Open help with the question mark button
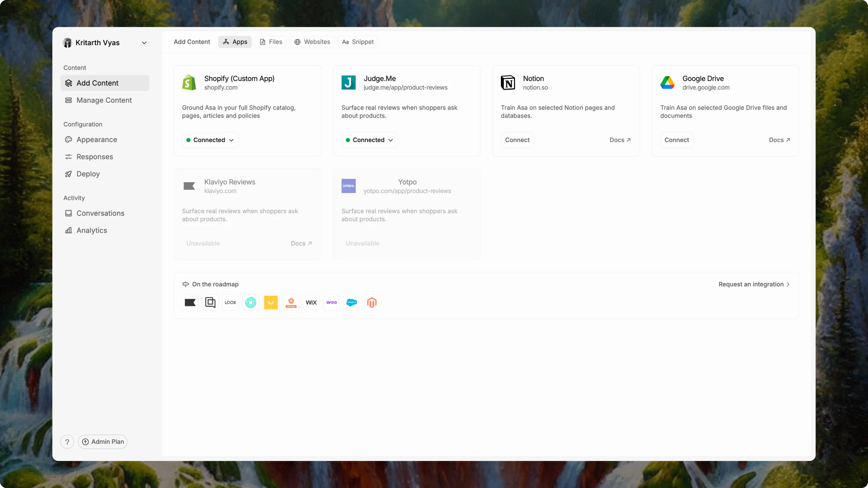 (67, 442)
